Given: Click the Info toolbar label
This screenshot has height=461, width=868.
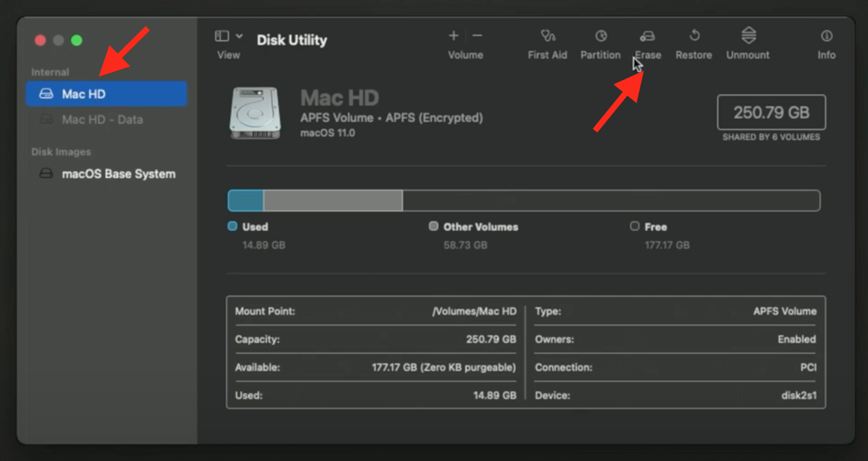Looking at the screenshot, I should (826, 55).
